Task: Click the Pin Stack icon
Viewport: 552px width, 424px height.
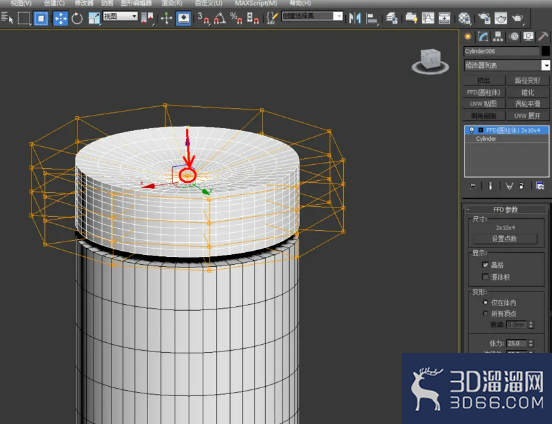Action: 473,186
